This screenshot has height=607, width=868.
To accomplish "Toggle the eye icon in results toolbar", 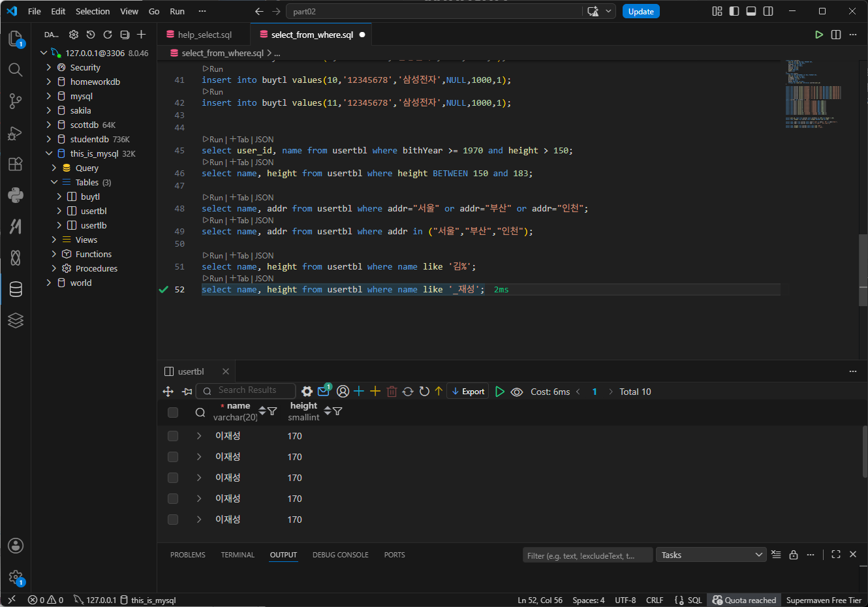I will 517,392.
